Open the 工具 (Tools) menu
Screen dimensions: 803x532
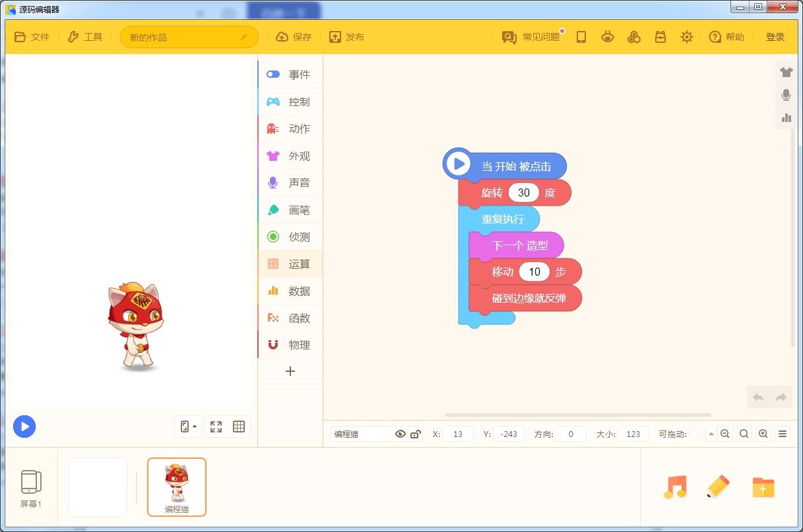[x=86, y=38]
